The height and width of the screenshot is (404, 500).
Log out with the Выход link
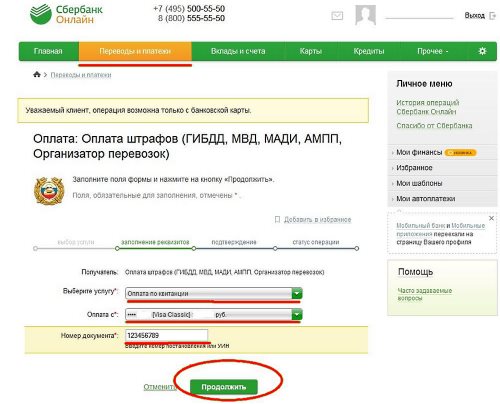(474, 15)
